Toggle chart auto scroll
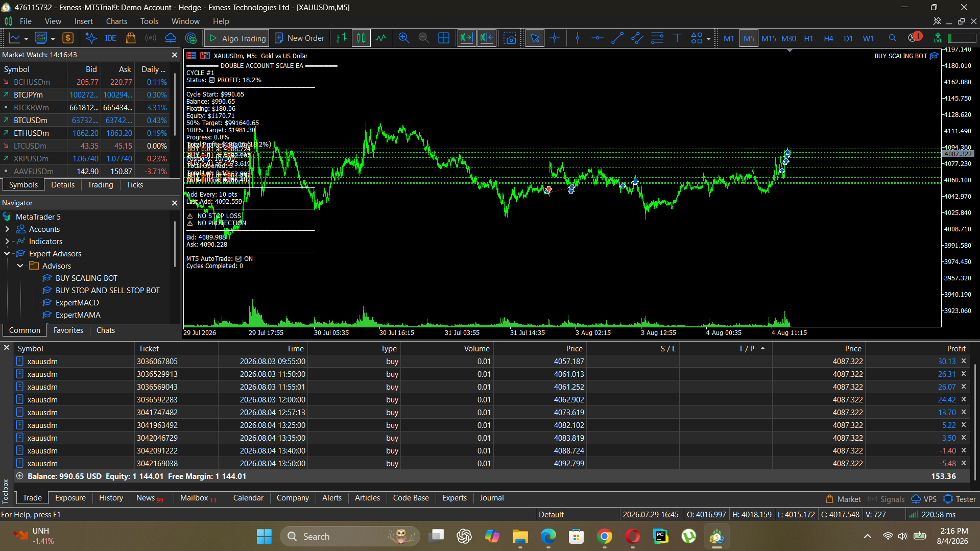The image size is (980, 551). pos(466,38)
